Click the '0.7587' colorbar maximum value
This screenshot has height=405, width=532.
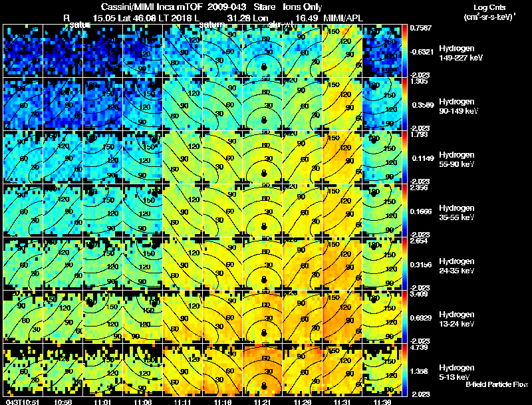[421, 28]
